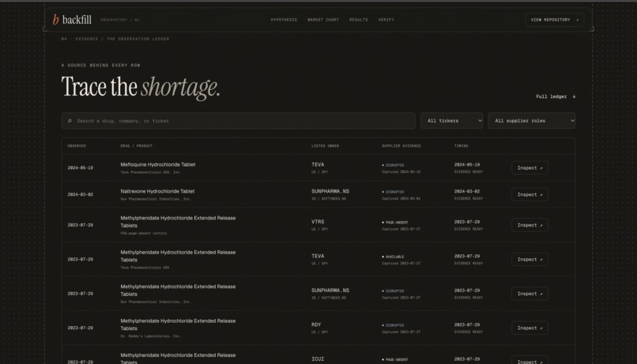The height and width of the screenshot is (364, 637).
Task: Click the backfill logo
Action: pos(72,20)
